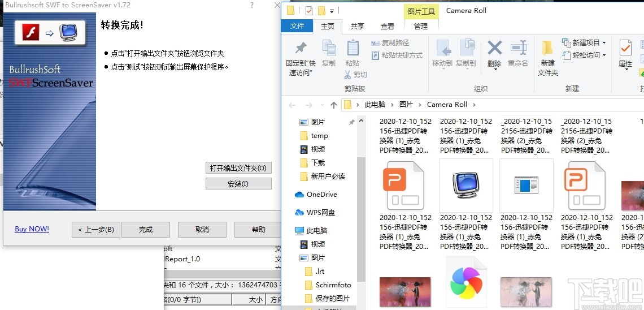Click the Properties (属性) checkmark icon
Viewport: 644px width, 310px height.
[625, 48]
